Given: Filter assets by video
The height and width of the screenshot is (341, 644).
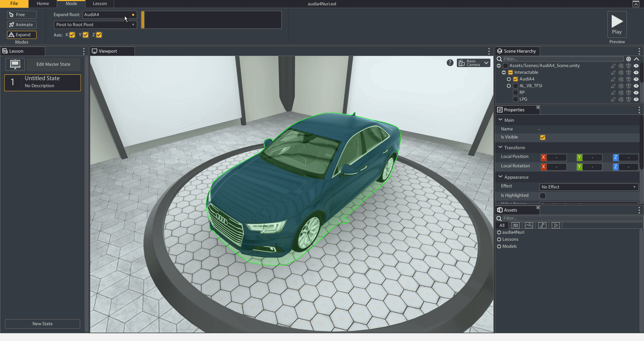Looking at the screenshot, I should point(556,225).
